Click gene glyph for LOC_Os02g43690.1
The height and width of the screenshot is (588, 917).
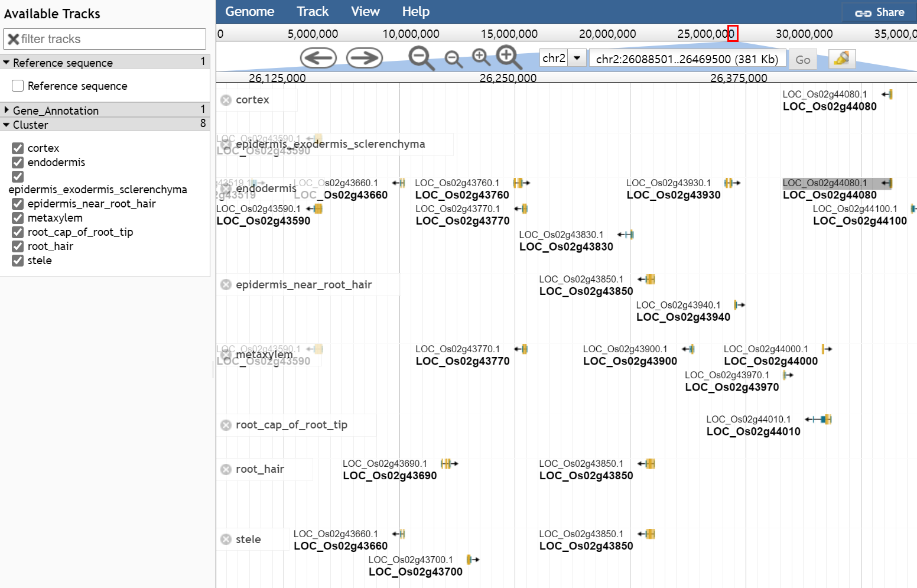(x=449, y=464)
